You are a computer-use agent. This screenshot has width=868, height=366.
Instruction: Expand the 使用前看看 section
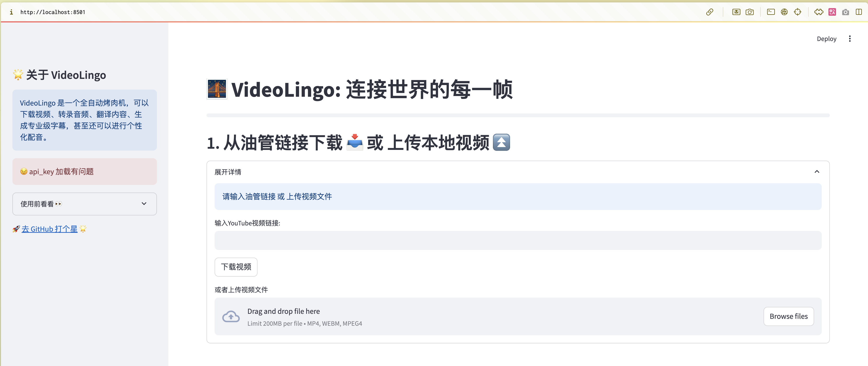pyautogui.click(x=84, y=204)
